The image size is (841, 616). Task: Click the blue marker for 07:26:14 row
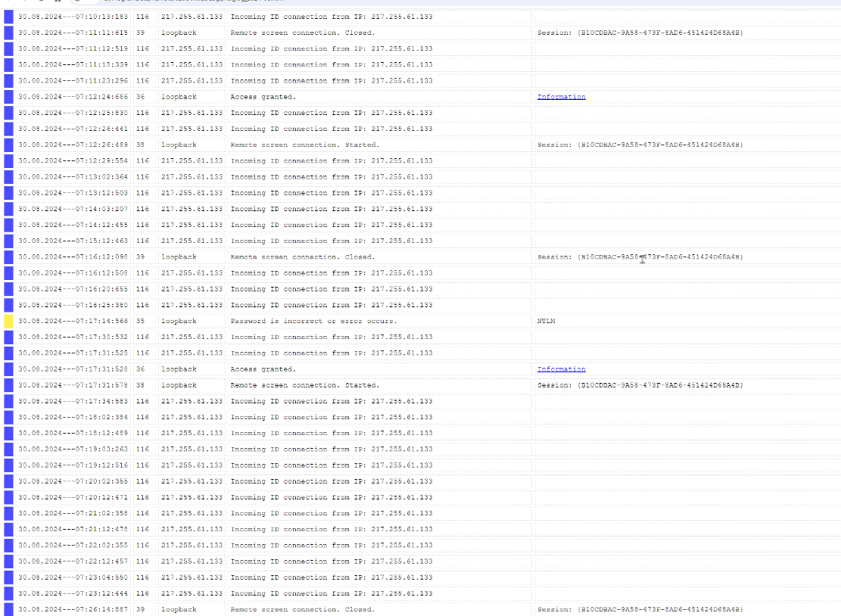9,609
